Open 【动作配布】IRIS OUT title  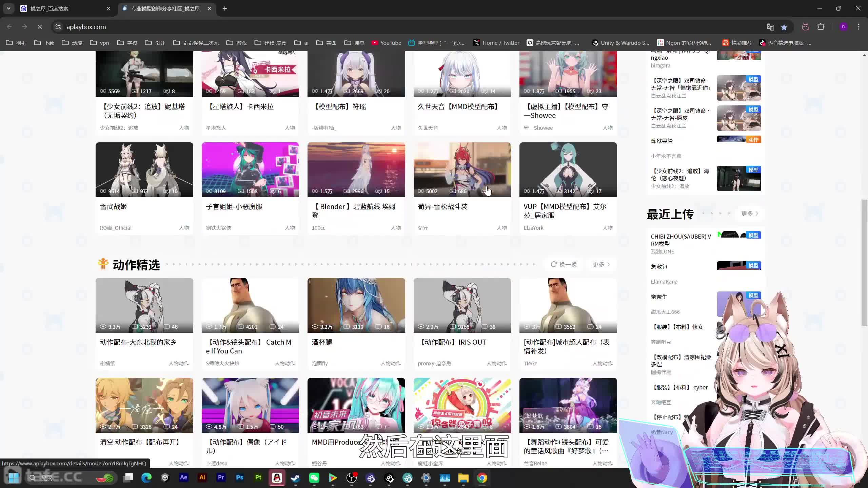click(x=452, y=342)
